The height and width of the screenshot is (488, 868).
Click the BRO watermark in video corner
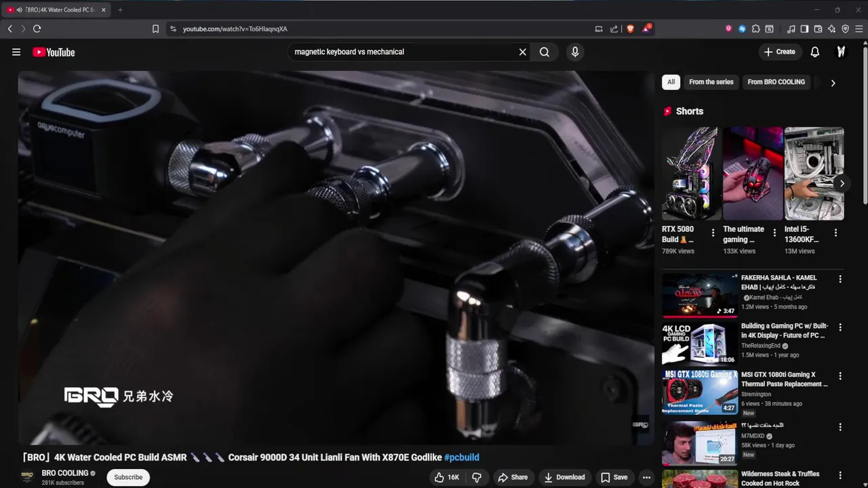[640, 424]
